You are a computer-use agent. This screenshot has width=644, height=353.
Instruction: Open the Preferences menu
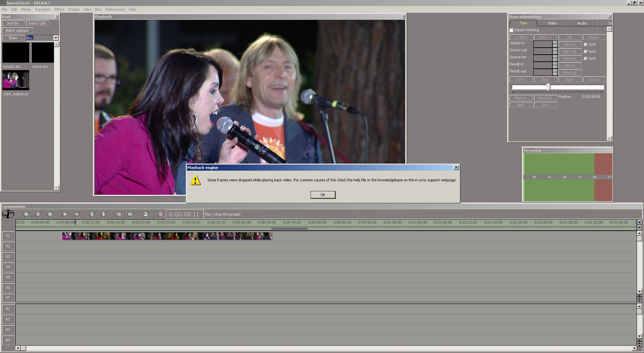pos(115,9)
